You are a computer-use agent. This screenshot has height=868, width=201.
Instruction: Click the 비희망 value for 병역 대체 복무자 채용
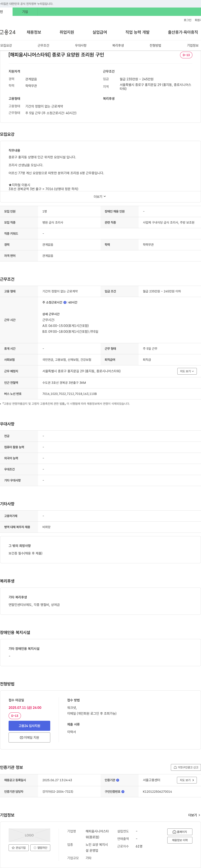pyautogui.click(x=46, y=527)
